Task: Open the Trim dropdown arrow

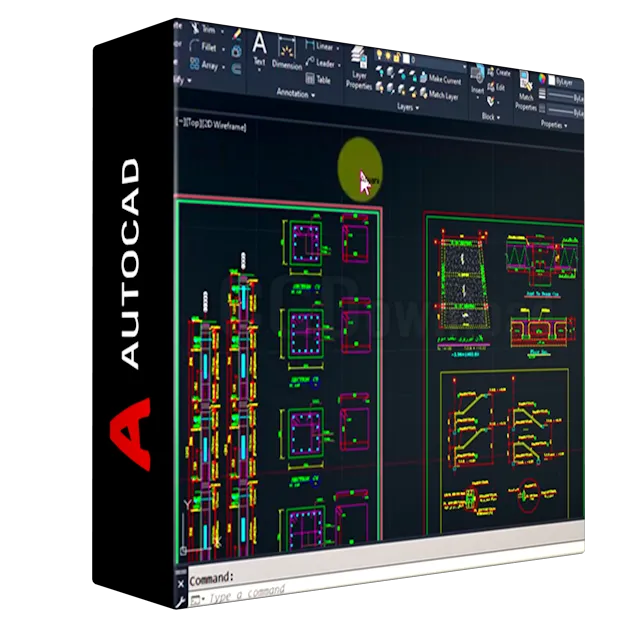Action: pyautogui.click(x=222, y=31)
